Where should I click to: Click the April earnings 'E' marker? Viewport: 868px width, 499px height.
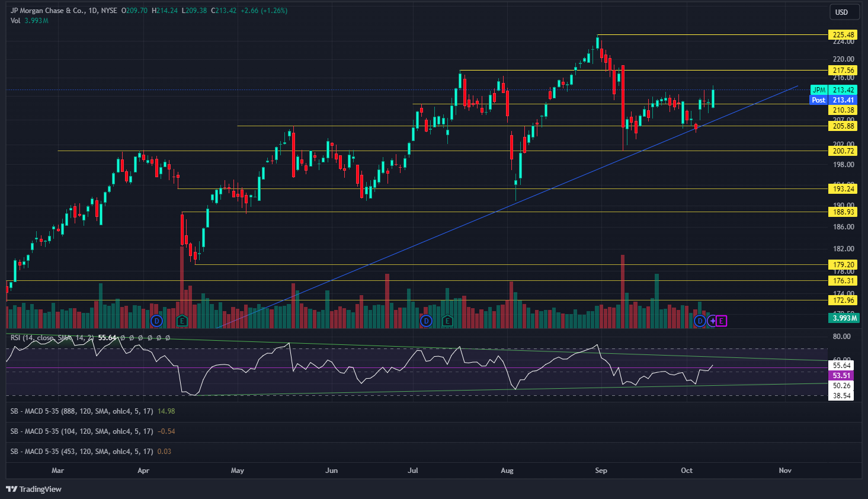(182, 321)
